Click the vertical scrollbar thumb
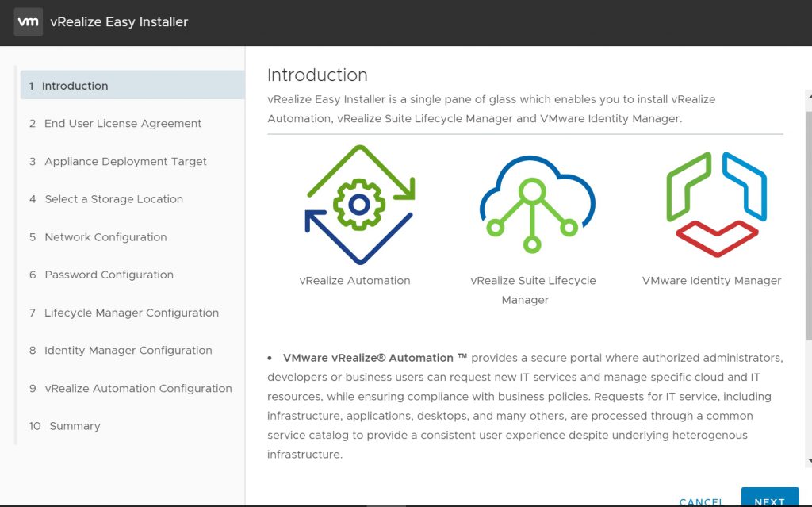This screenshot has height=507, width=812. pos(808,222)
